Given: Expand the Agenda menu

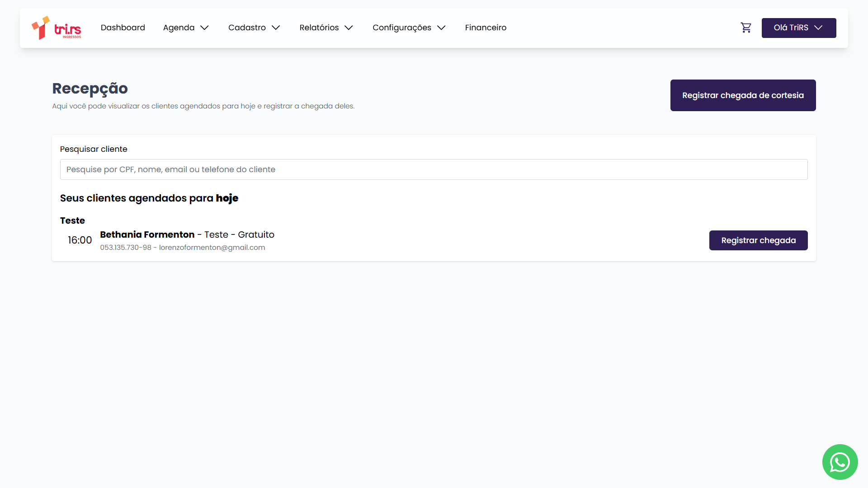Looking at the screenshot, I should (179, 28).
